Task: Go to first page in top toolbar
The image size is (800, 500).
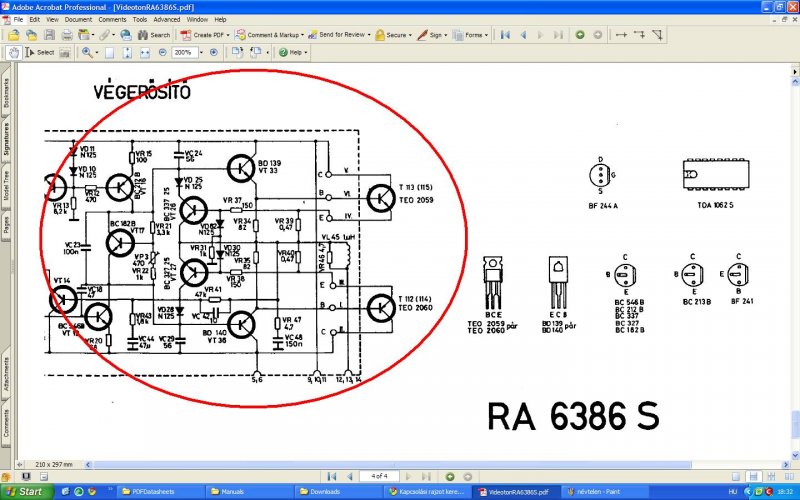Action: coord(505,35)
